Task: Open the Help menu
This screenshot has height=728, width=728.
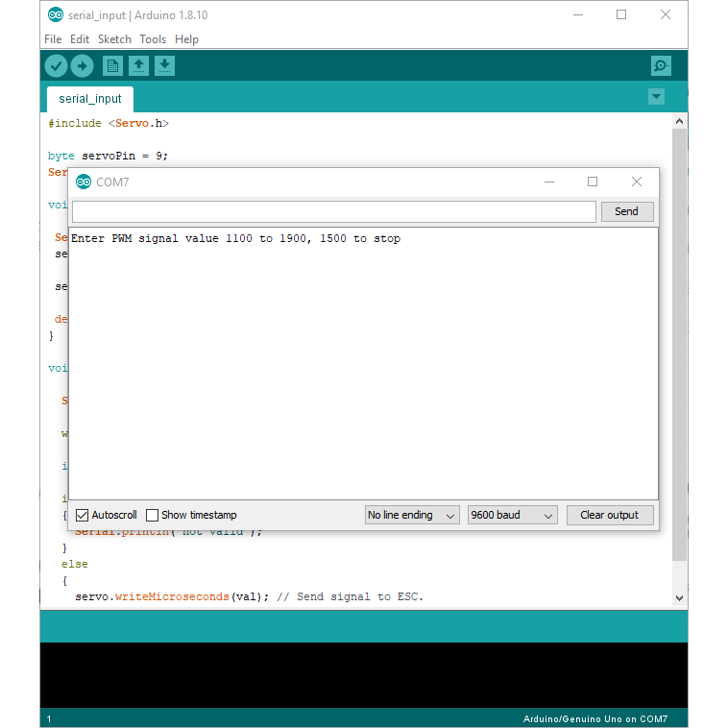Action: pyautogui.click(x=186, y=39)
